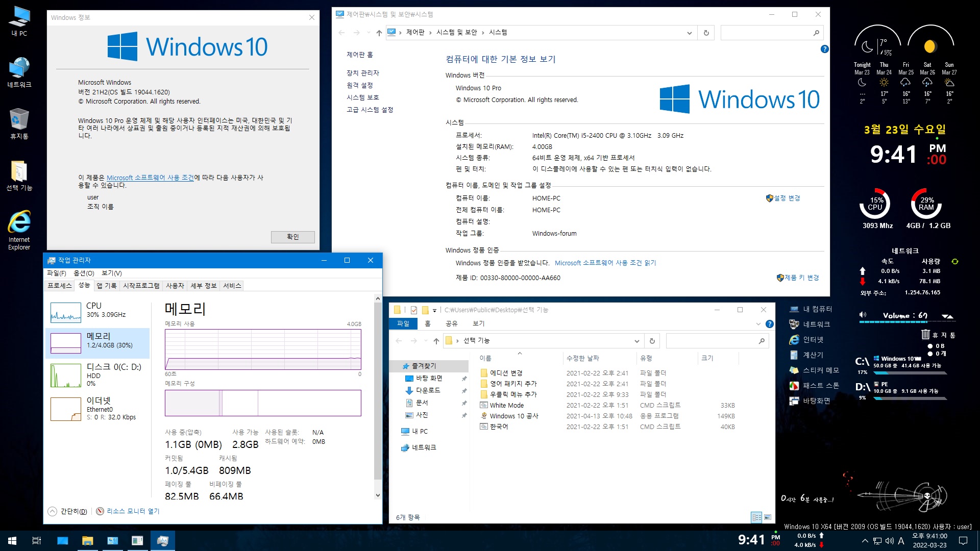
Task: Click the File Explorer taskbar icon
Action: [88, 541]
